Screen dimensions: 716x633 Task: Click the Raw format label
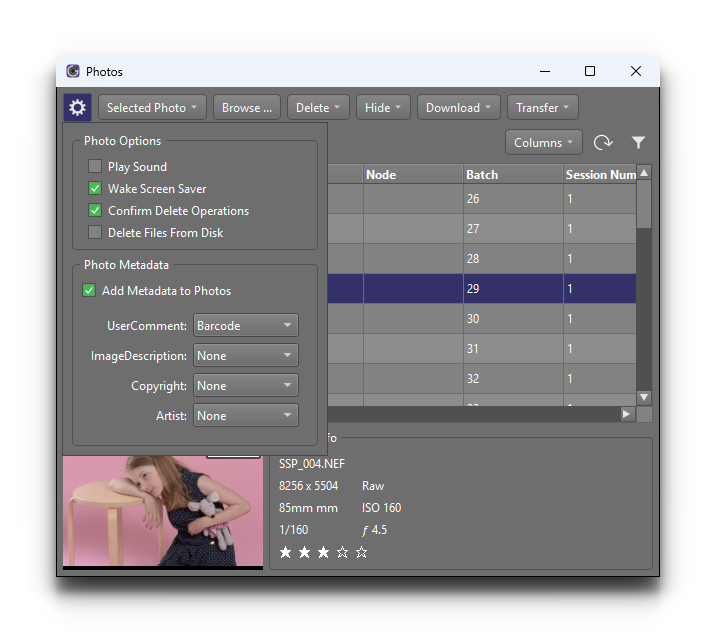click(x=373, y=485)
